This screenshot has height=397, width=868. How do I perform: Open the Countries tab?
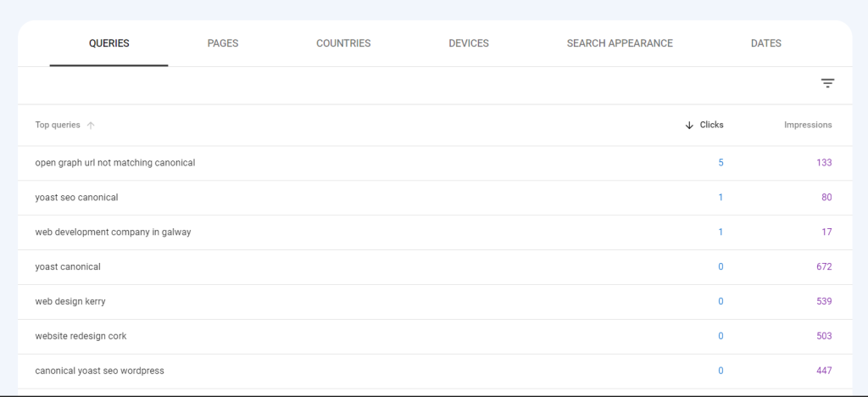point(343,43)
